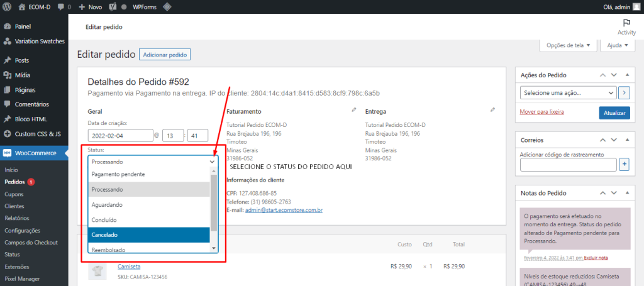This screenshot has height=286, width=644.
Task: Open the Cupons submenu item
Action: point(14,194)
